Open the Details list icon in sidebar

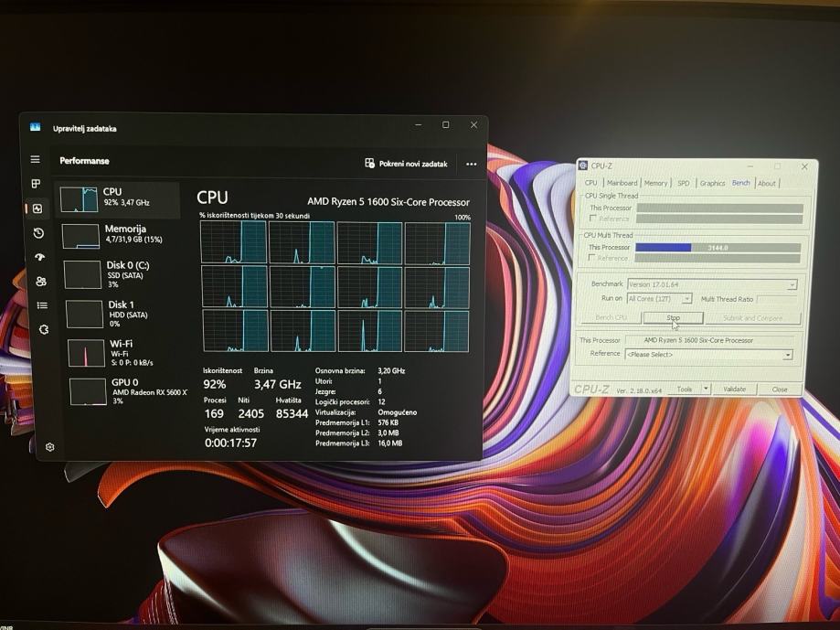(41, 305)
